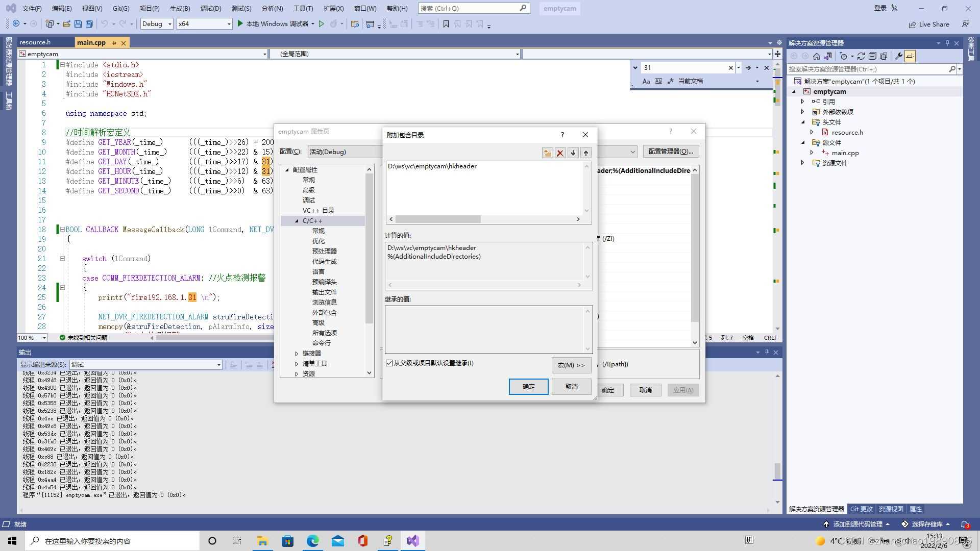Click the show all files icon in Solution Explorer
Image resolution: width=980 pixels, height=551 pixels.
(x=884, y=56)
